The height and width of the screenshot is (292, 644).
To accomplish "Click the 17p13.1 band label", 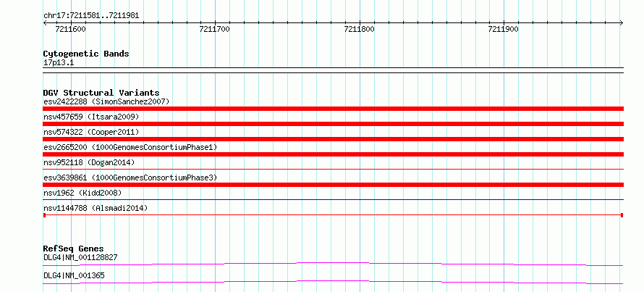I will click(x=59, y=63).
